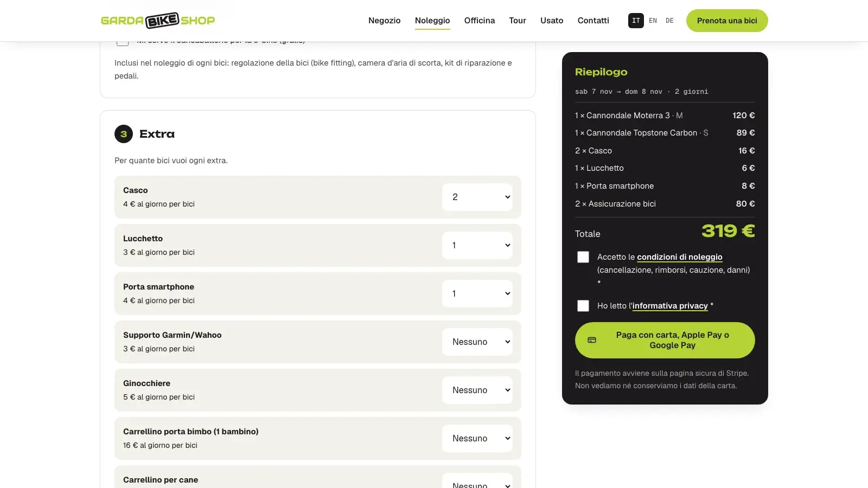Go to the Usato page

pos(552,21)
